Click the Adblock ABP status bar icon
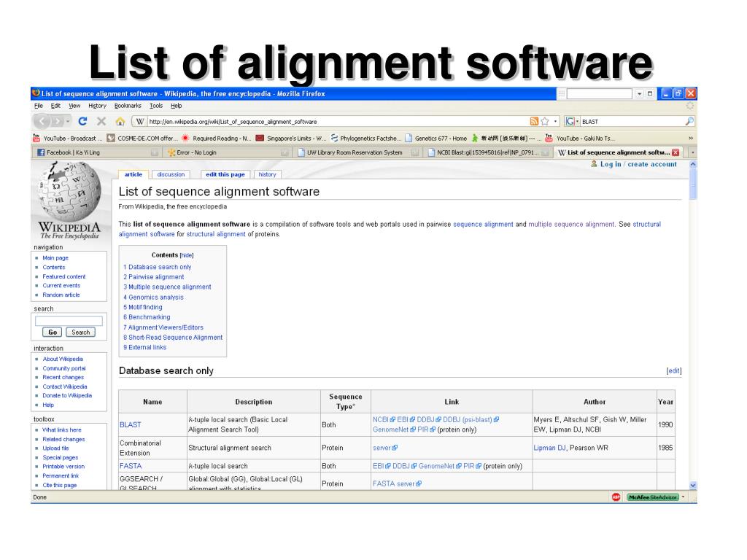Image resolution: width=747 pixels, height=560 pixels. pyautogui.click(x=616, y=497)
